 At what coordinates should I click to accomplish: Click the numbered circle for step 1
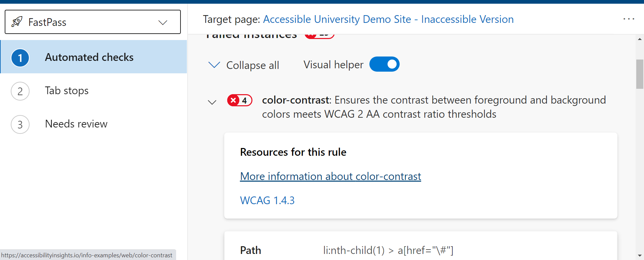click(x=20, y=58)
